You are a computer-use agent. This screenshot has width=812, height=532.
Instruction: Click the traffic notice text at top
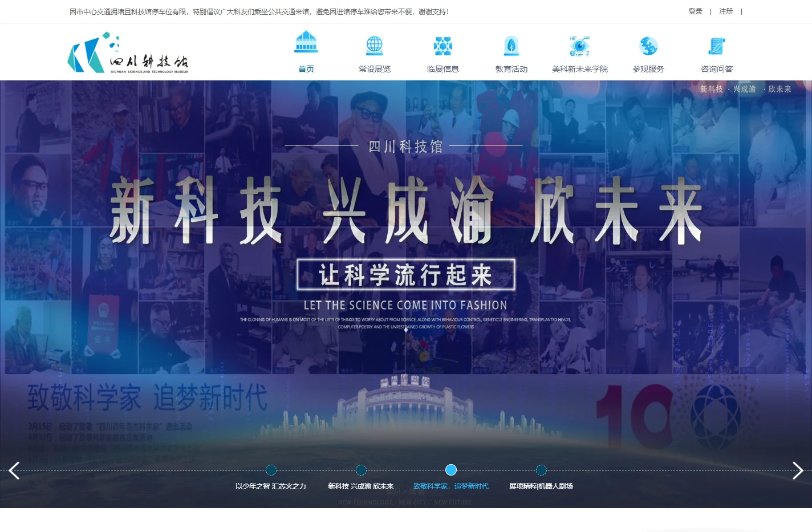pos(259,11)
